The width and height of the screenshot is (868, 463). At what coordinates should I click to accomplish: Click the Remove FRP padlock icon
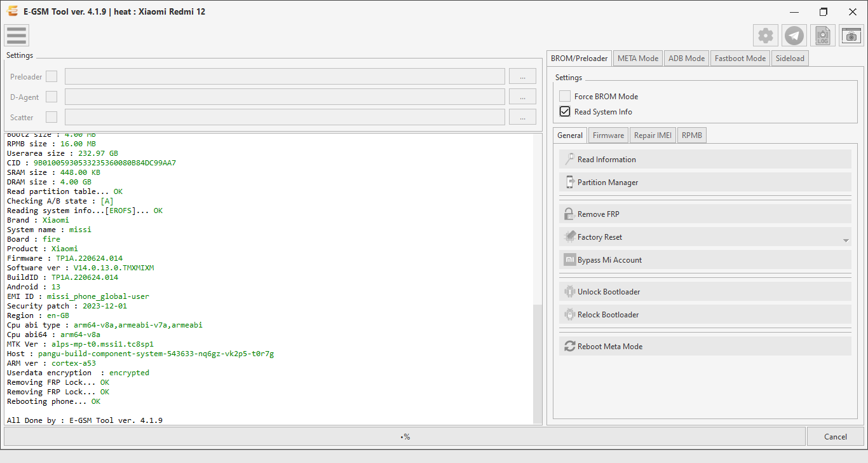point(569,214)
